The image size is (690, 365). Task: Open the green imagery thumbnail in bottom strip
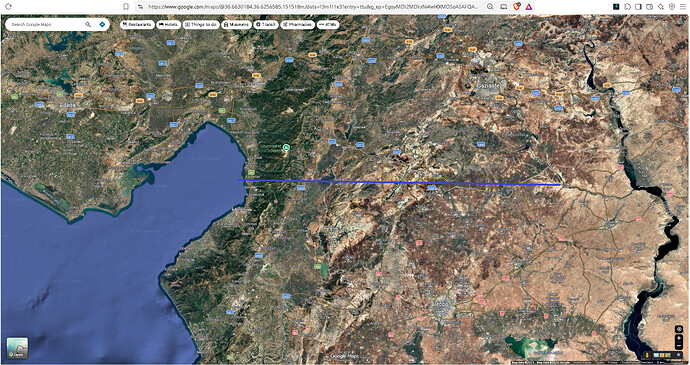[668, 355]
